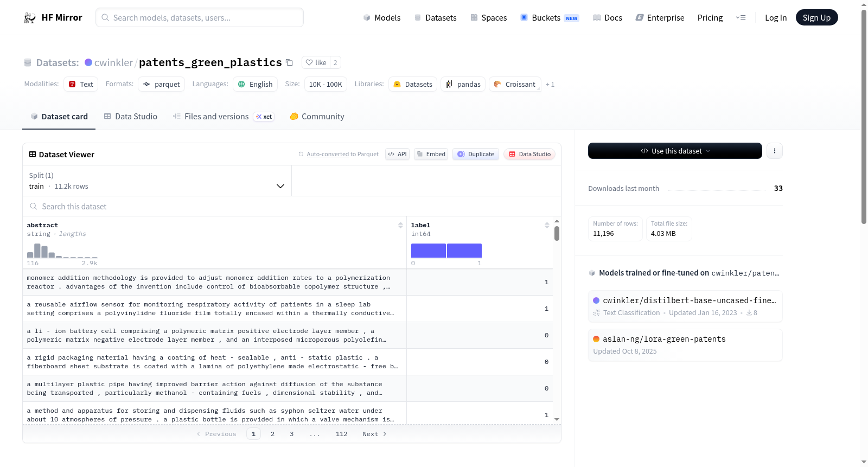This screenshot has width=868, height=467.
Task: Click the 10K - 100K size tag
Action: (x=325, y=84)
